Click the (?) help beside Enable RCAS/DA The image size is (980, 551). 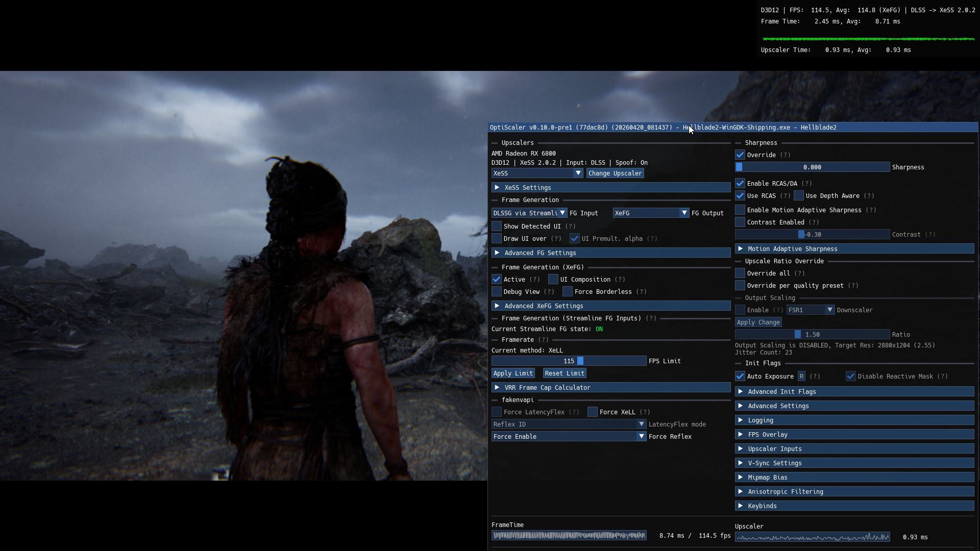point(806,184)
